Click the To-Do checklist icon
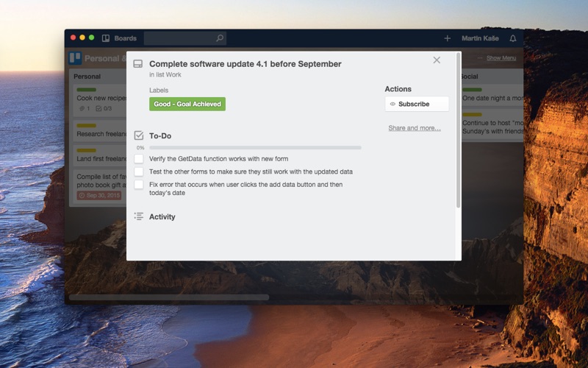 pyautogui.click(x=139, y=135)
